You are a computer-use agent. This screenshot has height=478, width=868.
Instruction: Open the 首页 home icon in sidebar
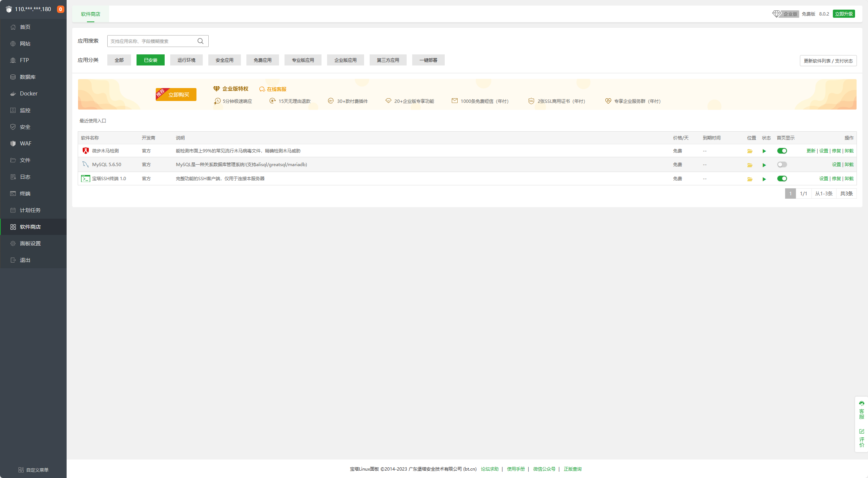[13, 27]
